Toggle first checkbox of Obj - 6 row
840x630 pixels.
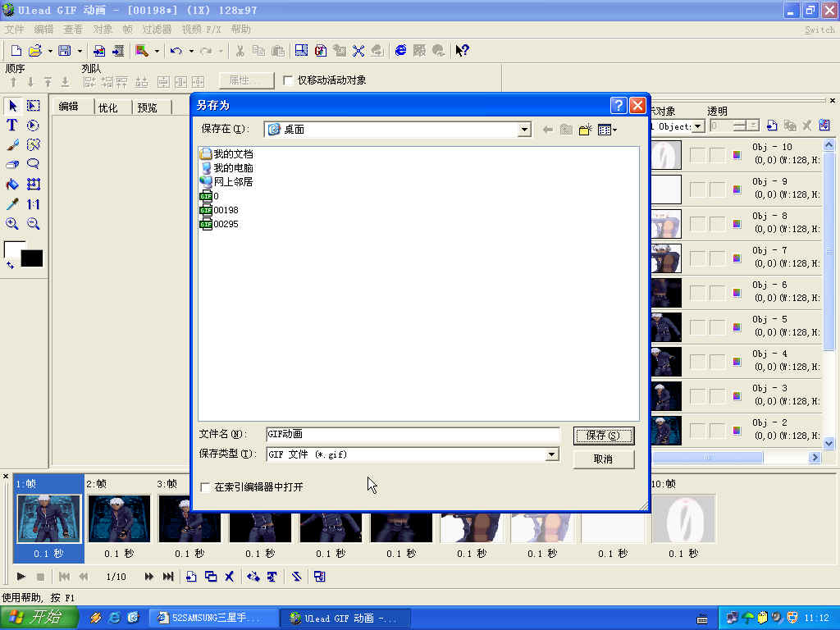coord(697,293)
